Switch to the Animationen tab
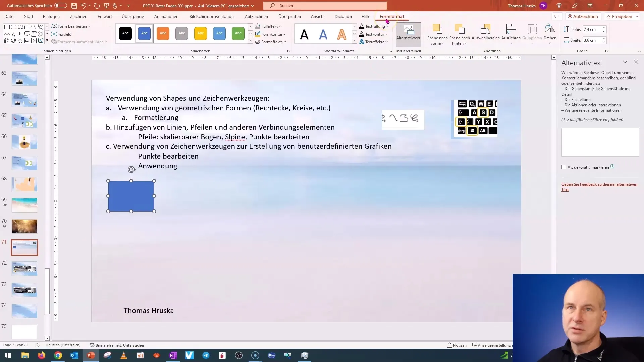Screen dimensions: 644x362 tap(166, 16)
